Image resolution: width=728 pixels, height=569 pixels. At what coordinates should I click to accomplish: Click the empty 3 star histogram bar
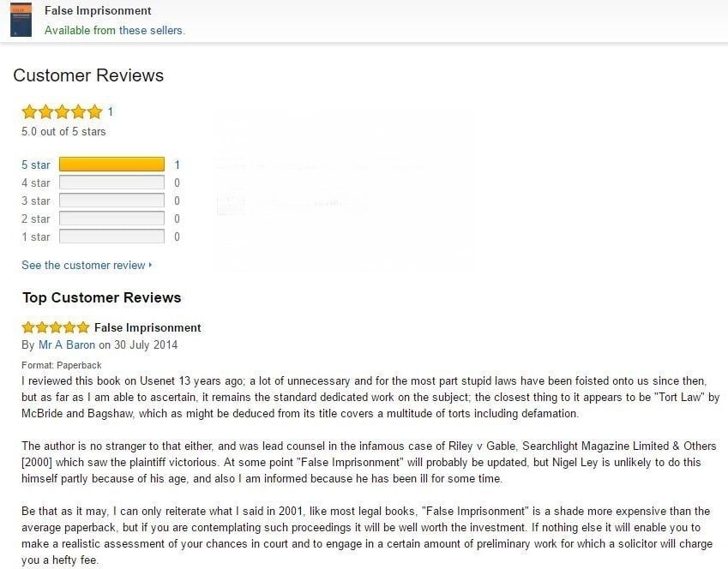point(111,201)
